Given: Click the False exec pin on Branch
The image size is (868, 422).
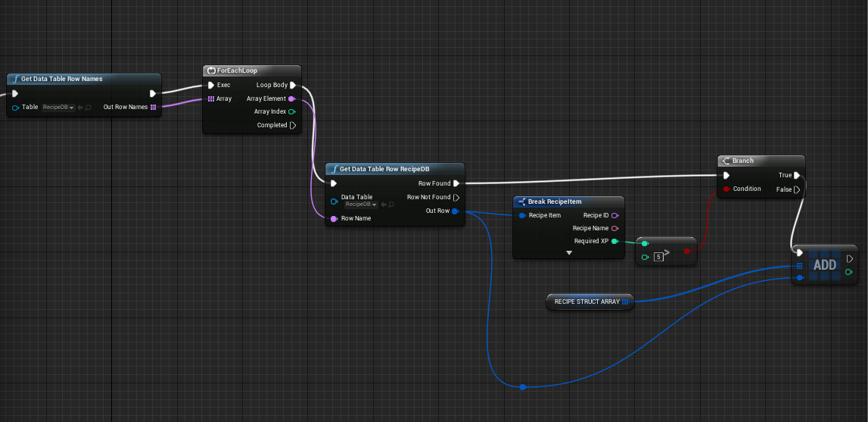Looking at the screenshot, I should tap(797, 189).
